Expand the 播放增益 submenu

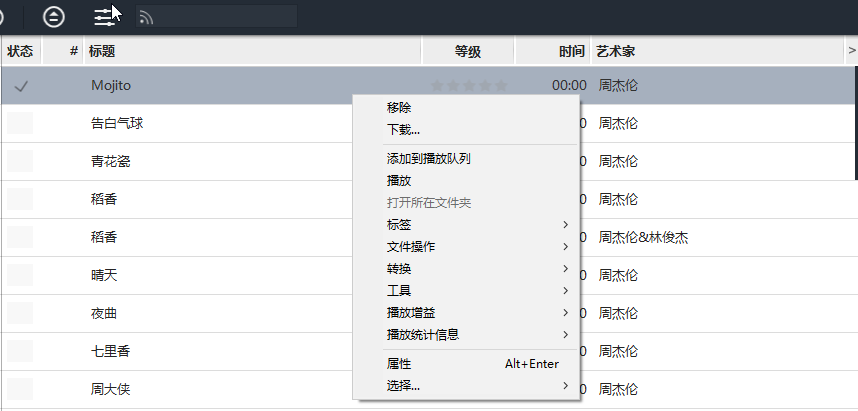[x=466, y=312]
